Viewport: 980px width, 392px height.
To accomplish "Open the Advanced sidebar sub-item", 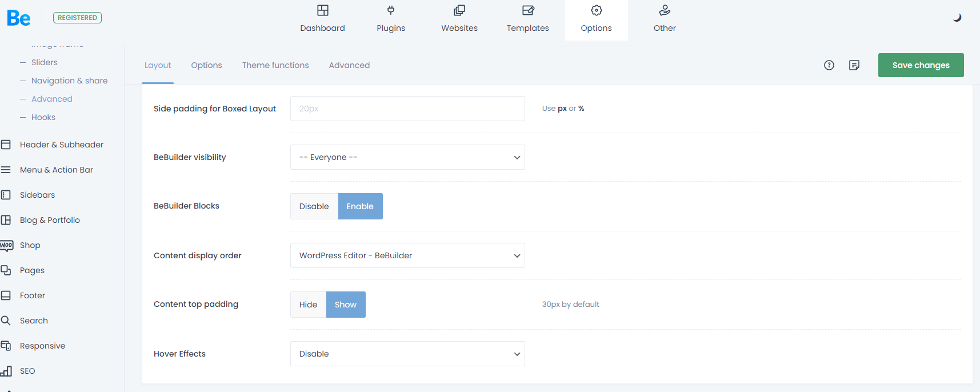I will (52, 99).
